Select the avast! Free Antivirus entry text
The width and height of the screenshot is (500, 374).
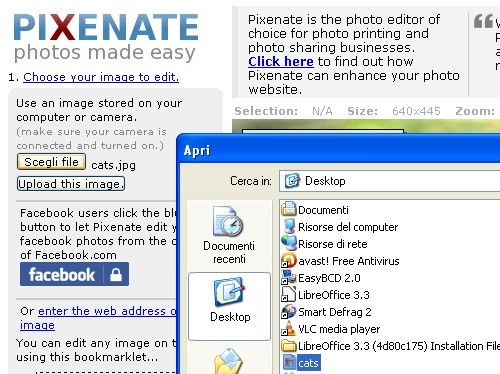coord(349,261)
